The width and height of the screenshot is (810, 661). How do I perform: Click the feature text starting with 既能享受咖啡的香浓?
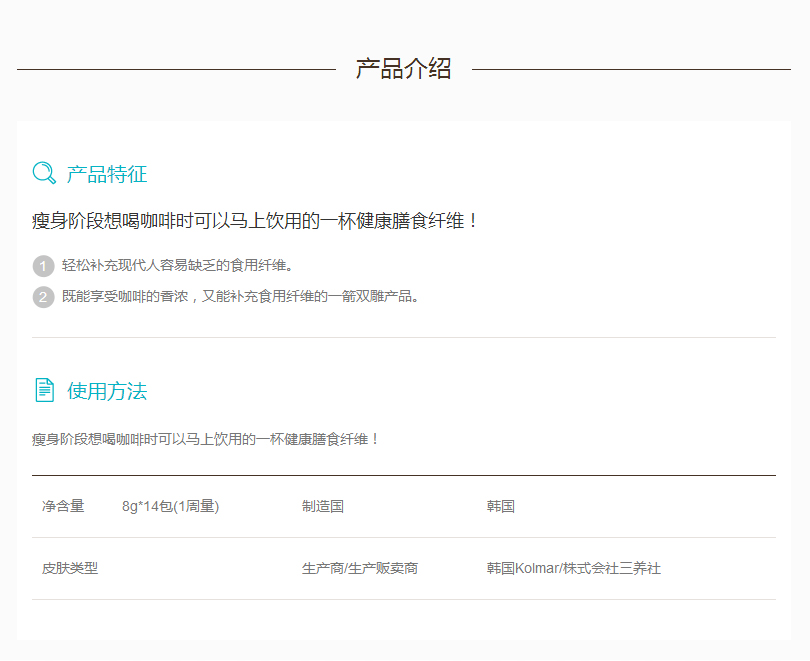click(241, 297)
